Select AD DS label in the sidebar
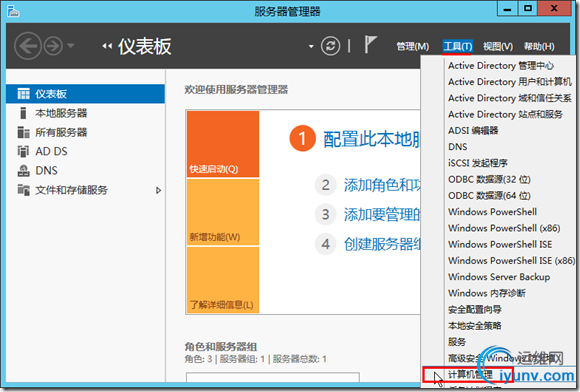This screenshot has height=392, width=580. [x=51, y=151]
